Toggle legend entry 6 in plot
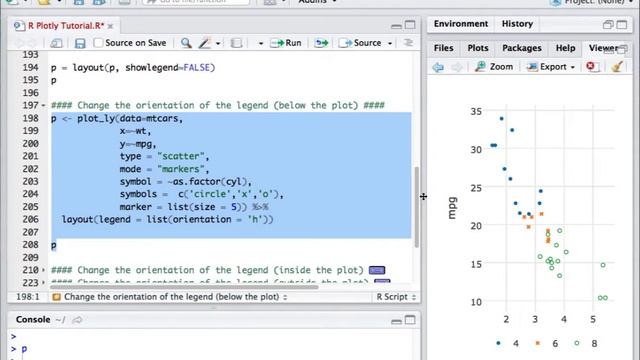The height and width of the screenshot is (360, 640). click(x=547, y=343)
